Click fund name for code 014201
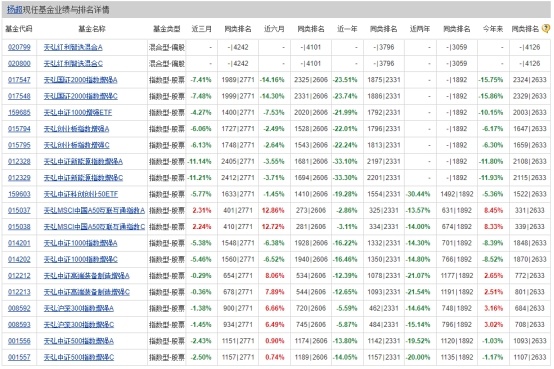This screenshot has width=554, height=369. 81,243
